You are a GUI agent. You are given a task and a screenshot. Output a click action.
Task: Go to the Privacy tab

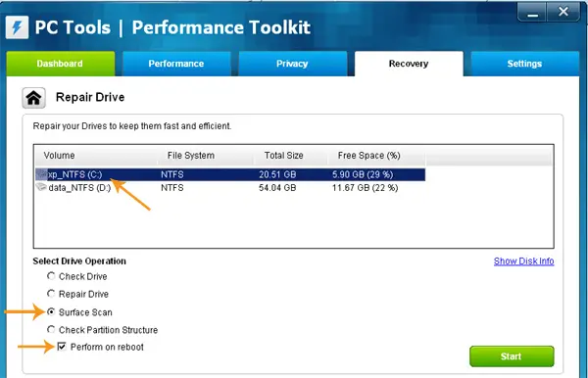[292, 64]
